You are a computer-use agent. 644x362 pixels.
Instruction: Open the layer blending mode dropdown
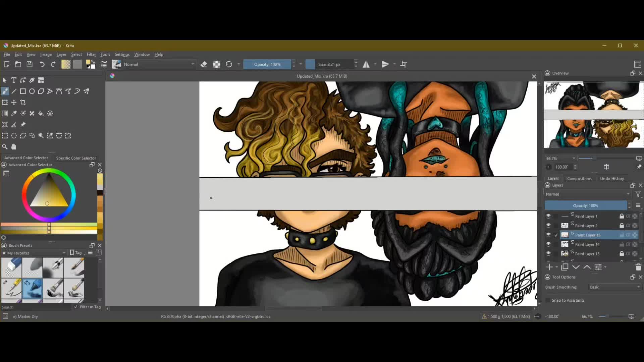pos(588,194)
